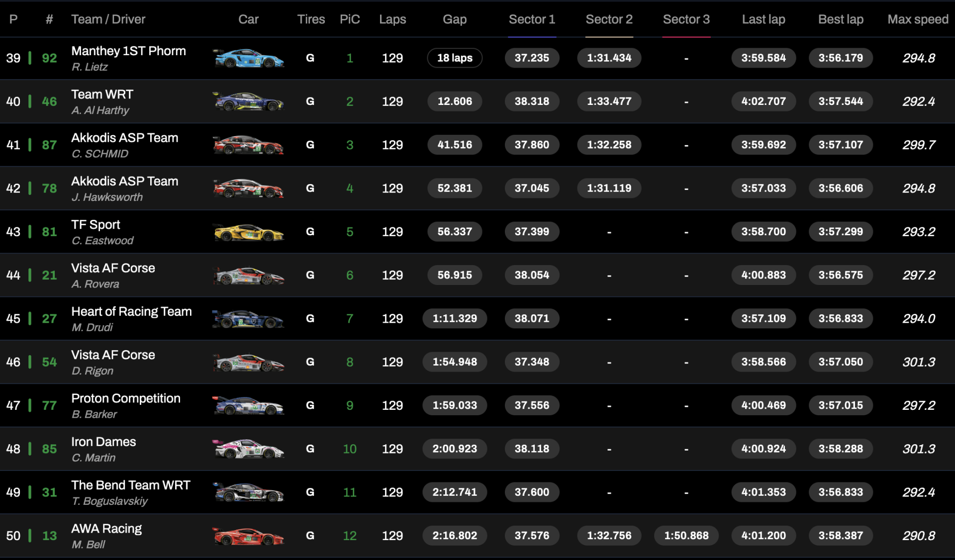Click the Best lap column header
955x560 pixels.
841,19
